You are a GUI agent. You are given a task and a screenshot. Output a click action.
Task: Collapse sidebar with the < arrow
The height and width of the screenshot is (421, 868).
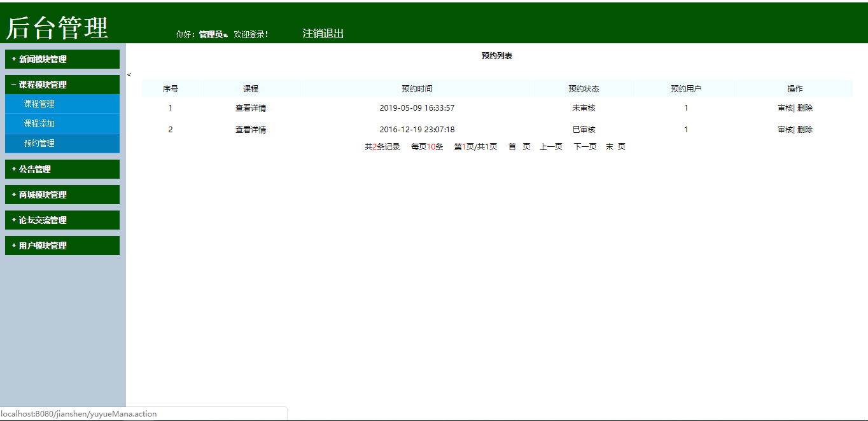click(129, 74)
